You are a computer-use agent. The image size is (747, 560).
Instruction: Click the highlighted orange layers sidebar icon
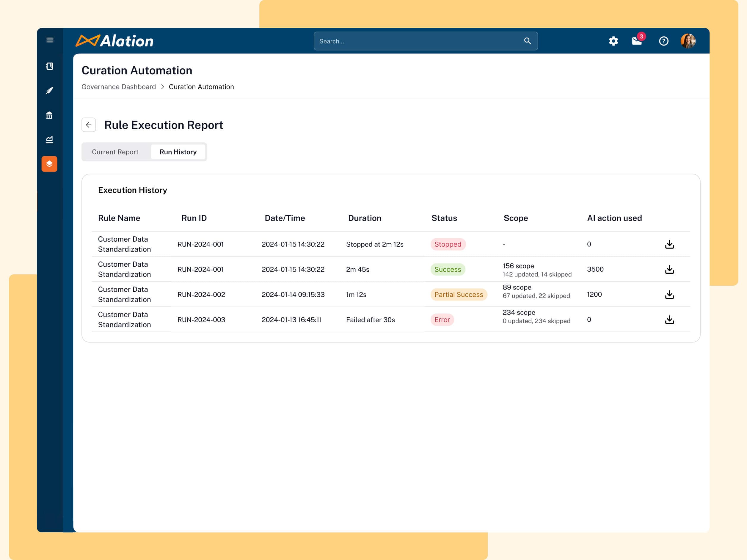[50, 164]
